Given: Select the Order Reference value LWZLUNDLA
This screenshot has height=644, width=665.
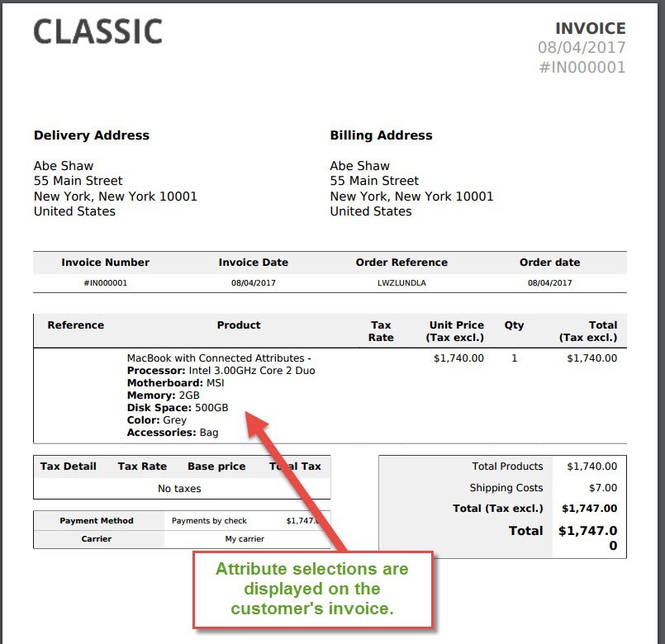Looking at the screenshot, I should [401, 283].
